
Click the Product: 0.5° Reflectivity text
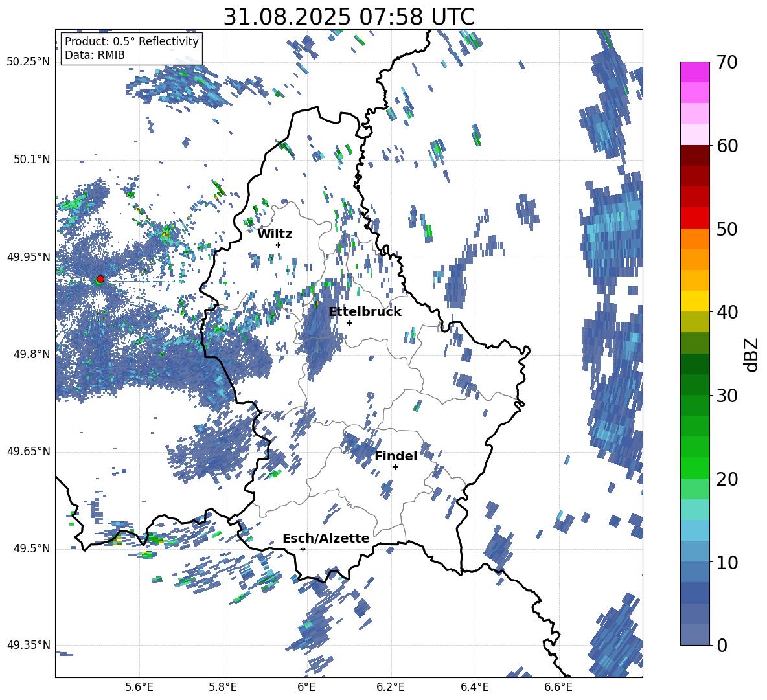(132, 41)
